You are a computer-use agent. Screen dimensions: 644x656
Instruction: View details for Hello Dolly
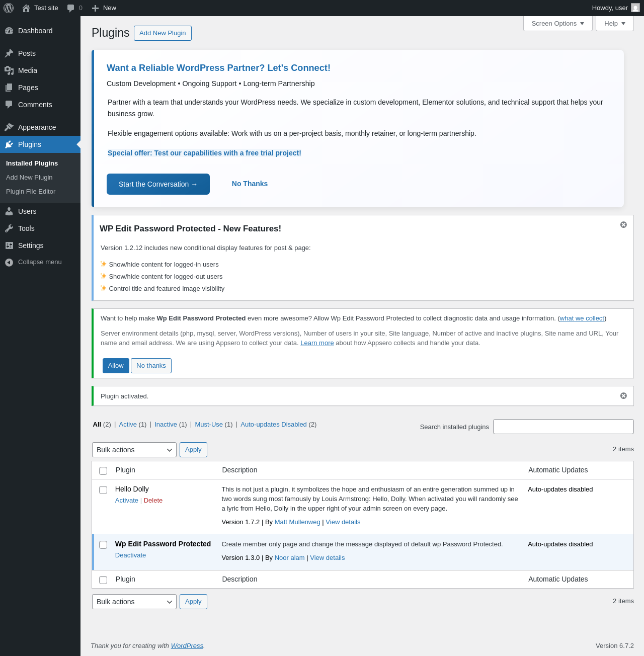(343, 522)
